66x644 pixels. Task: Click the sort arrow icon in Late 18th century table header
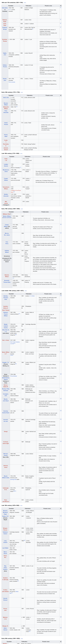(x=61, y=157)
